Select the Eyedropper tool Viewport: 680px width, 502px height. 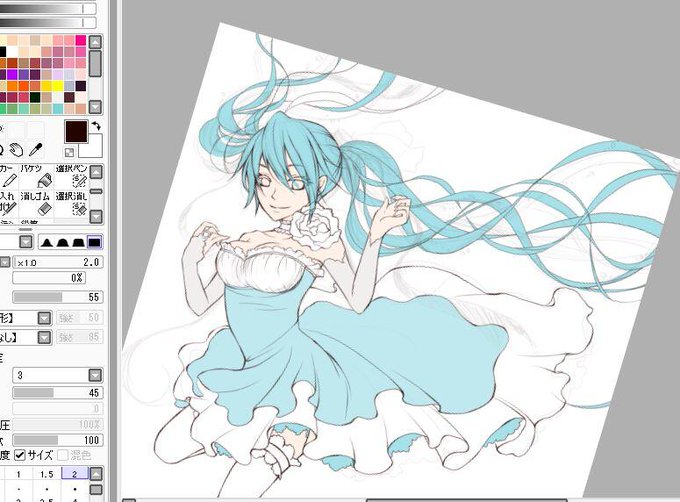(x=36, y=150)
